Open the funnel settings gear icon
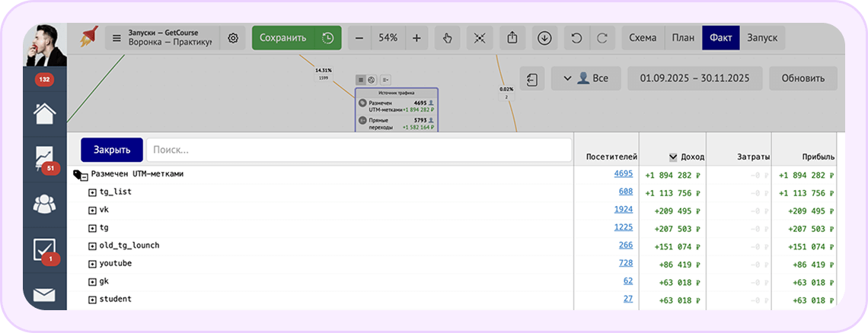 coord(233,38)
